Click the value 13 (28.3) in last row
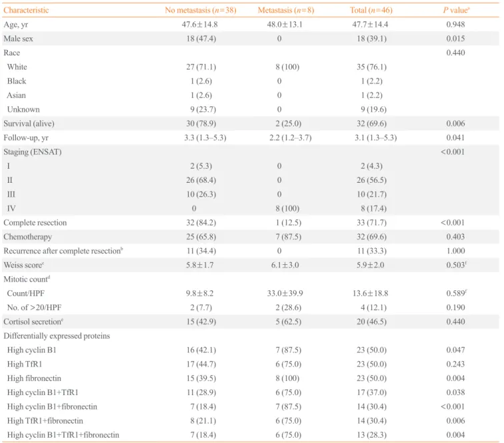The height and width of the screenshot is (443, 504). click(x=371, y=435)
